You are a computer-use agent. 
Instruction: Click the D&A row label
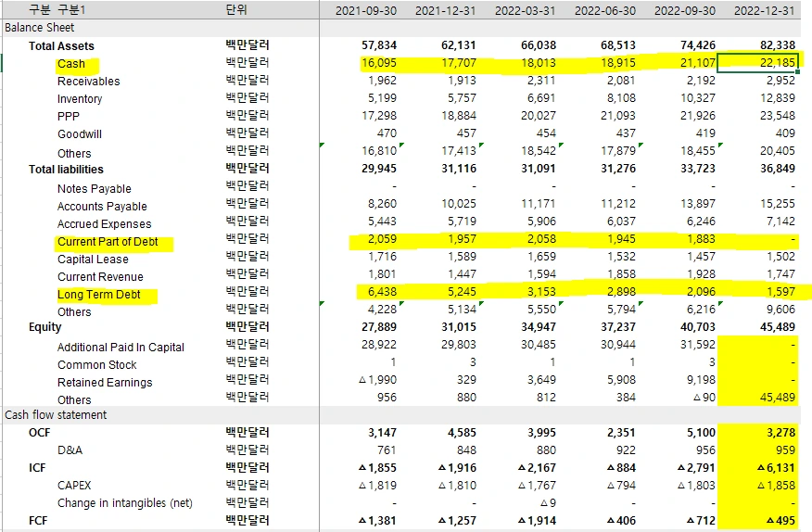click(x=70, y=450)
